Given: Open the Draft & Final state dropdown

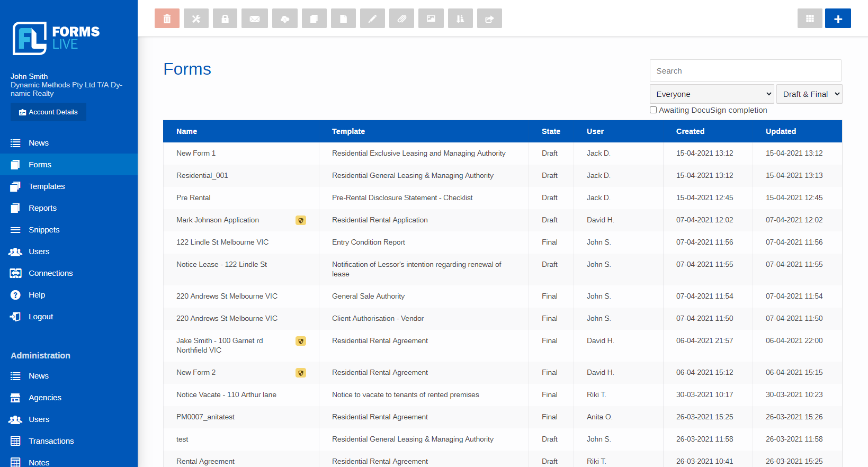Looking at the screenshot, I should pyautogui.click(x=809, y=94).
